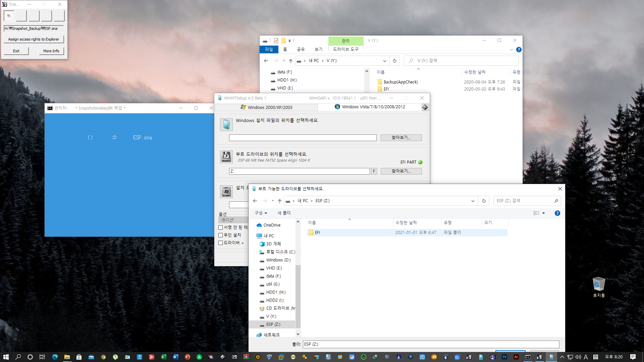Screen dimensions: 644x362
Task: Click scroll down arrow in dialog navigation pane
Action: (298, 334)
